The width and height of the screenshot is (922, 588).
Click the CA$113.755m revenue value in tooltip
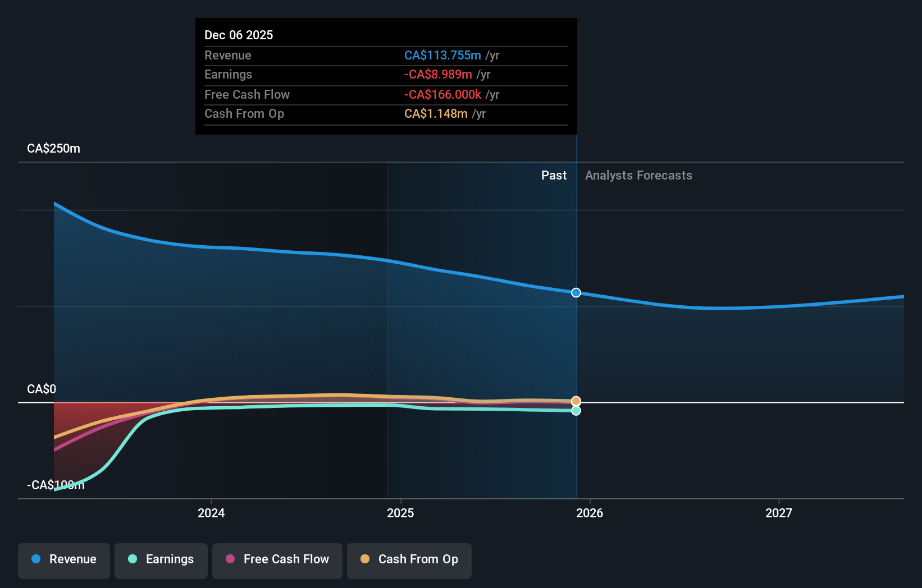point(442,56)
